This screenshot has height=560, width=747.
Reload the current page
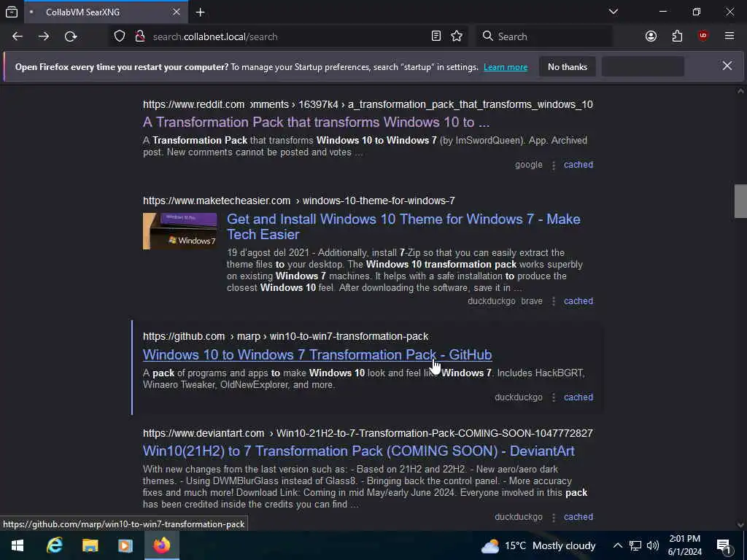pos(71,36)
